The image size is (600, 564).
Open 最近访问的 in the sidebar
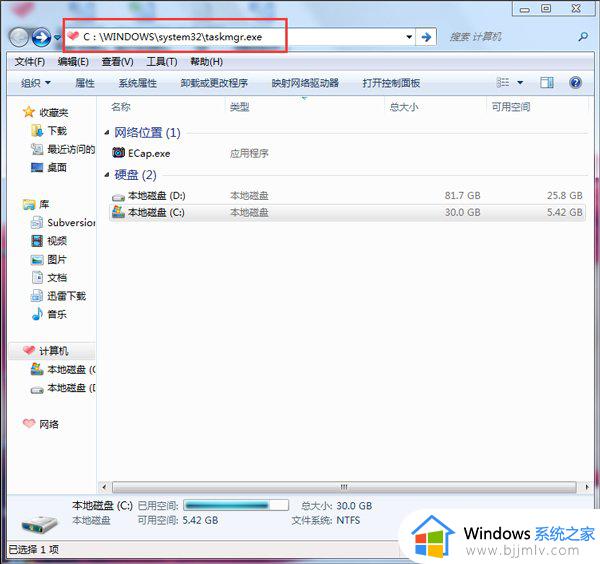pyautogui.click(x=71, y=149)
